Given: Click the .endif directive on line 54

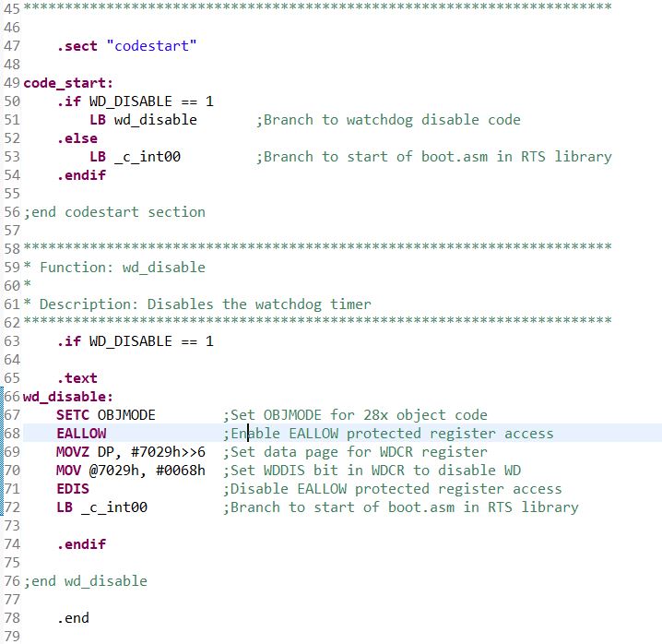Looking at the screenshot, I should (81, 175).
